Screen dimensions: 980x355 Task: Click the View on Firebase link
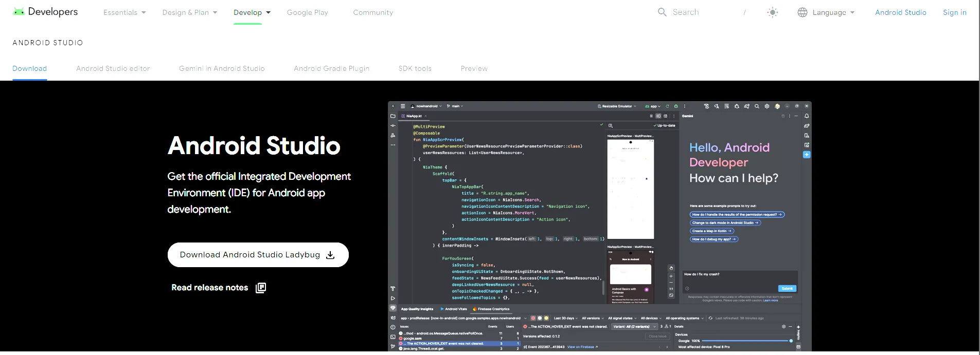582,347
